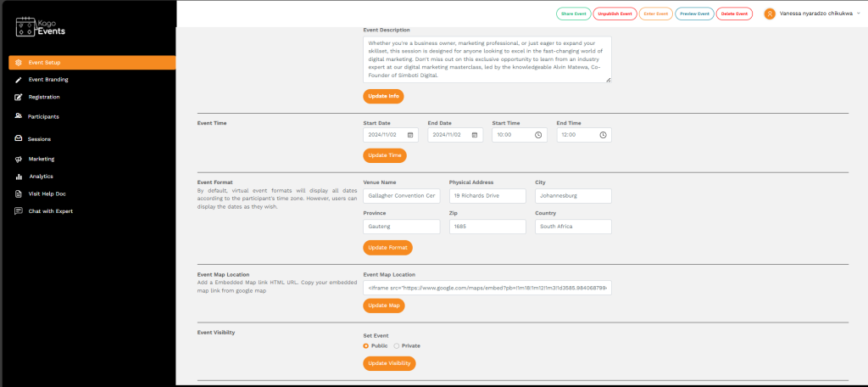The image size is (868, 387).
Task: Click the Venue Name input field
Action: point(401,196)
